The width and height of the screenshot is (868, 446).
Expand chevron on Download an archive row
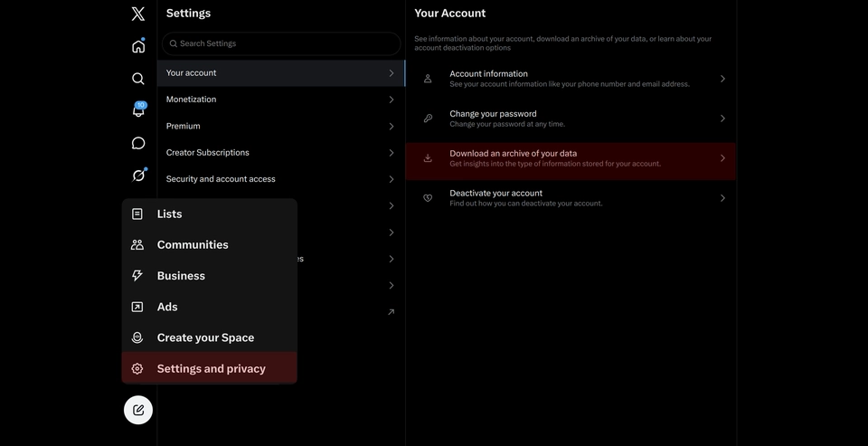[x=722, y=158]
